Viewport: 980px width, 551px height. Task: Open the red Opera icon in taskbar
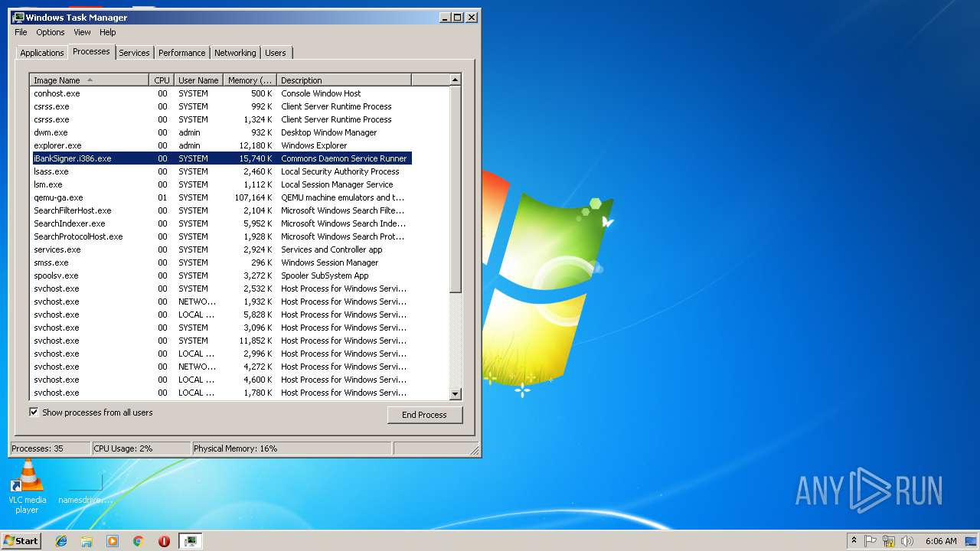pyautogui.click(x=164, y=541)
